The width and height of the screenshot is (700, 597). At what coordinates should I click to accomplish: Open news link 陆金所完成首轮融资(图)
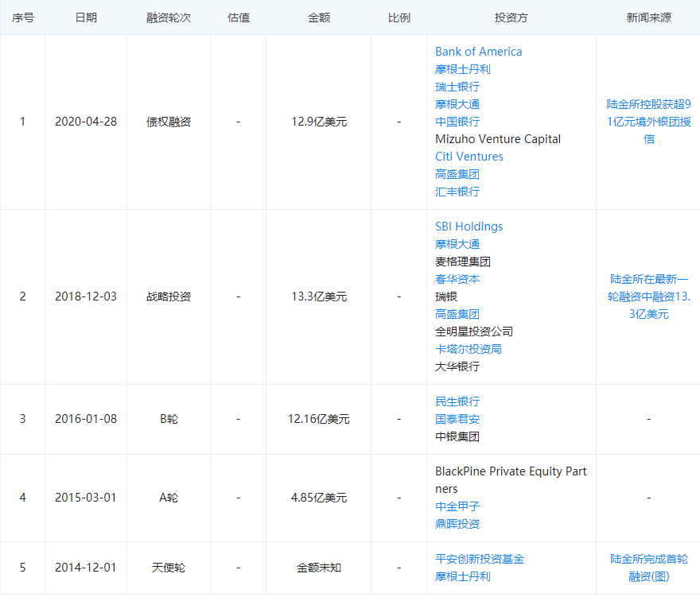[x=648, y=568]
